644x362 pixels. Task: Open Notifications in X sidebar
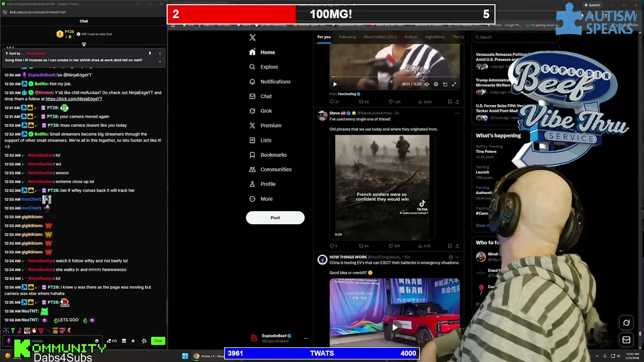(270, 81)
